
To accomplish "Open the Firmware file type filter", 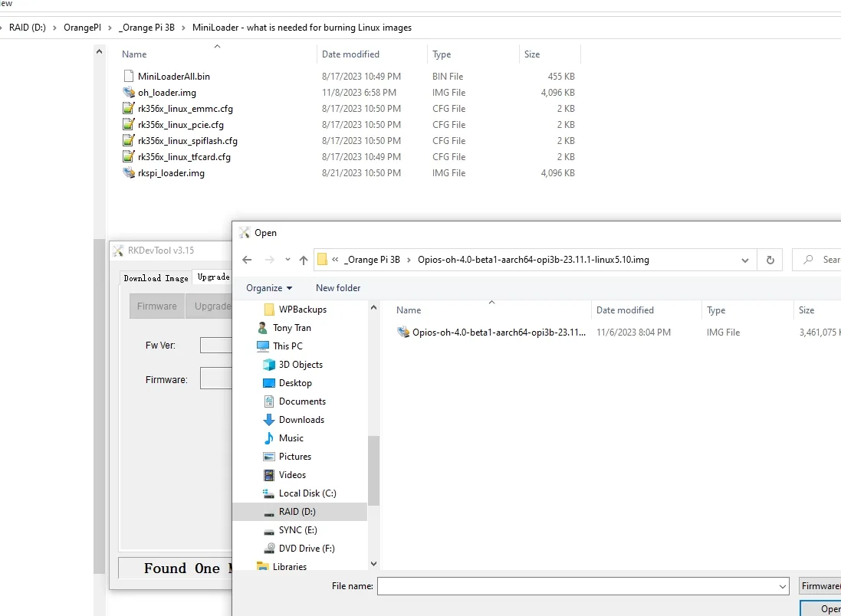I will [x=820, y=586].
